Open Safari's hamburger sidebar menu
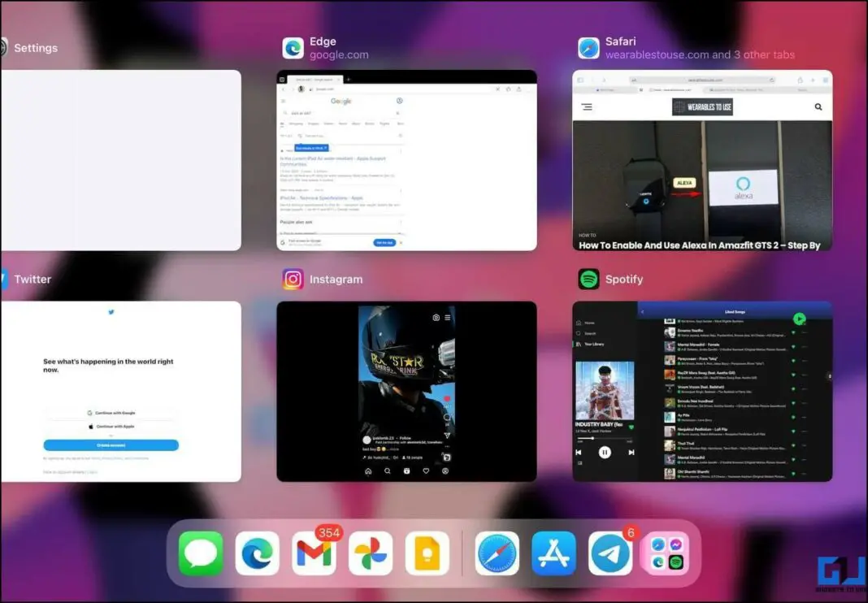 click(x=587, y=106)
